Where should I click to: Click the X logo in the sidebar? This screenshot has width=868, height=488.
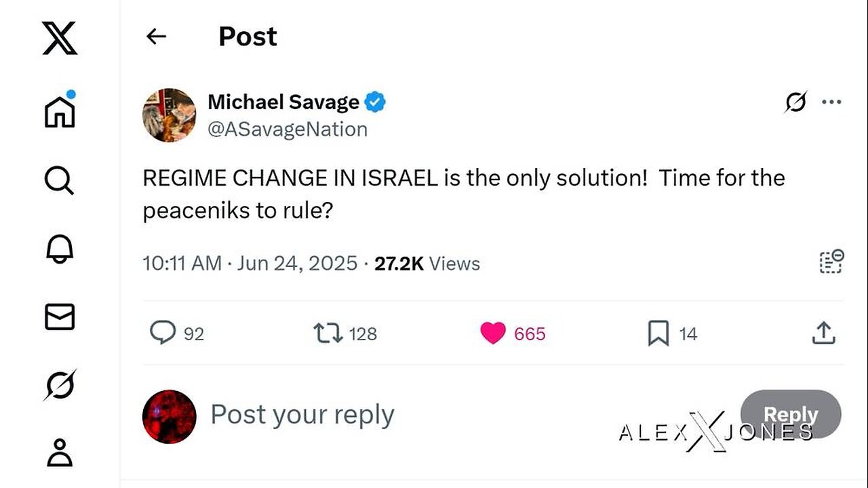click(60, 37)
